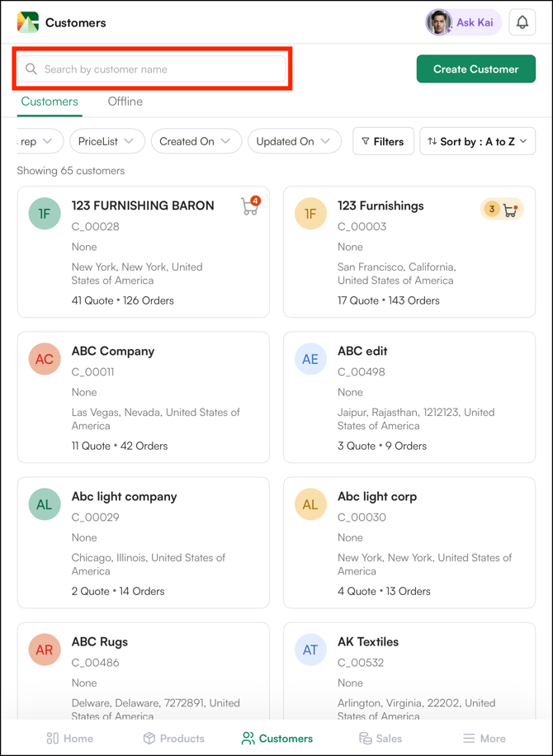Open cart icon on 123 FURNISHING BARON card
This screenshot has height=756, width=553.
[249, 206]
